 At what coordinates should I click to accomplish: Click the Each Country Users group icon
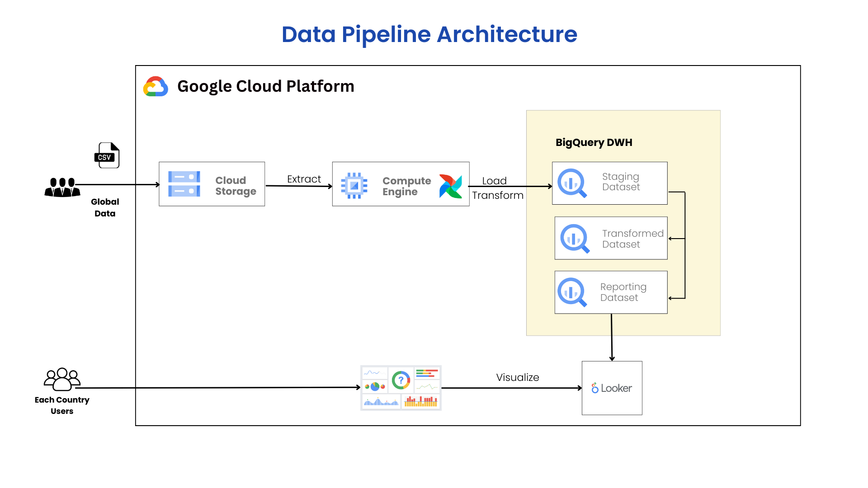[62, 379]
